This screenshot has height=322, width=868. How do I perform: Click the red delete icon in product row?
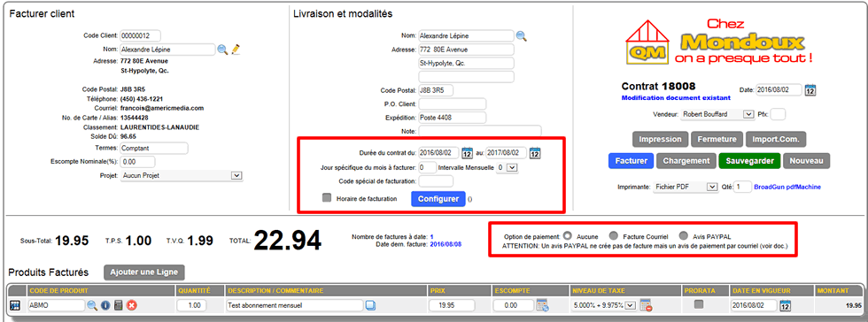[132, 305]
